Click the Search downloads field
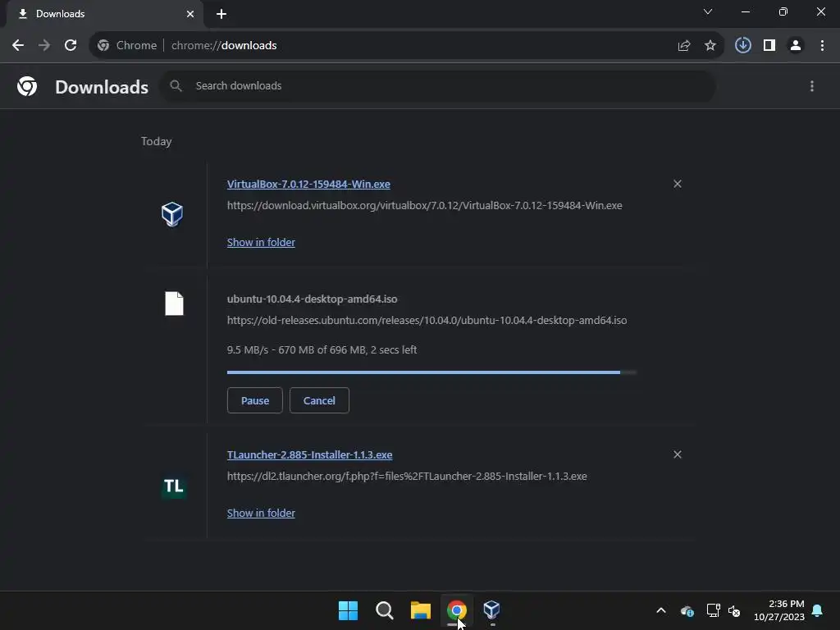The height and width of the screenshot is (630, 840). point(438,85)
